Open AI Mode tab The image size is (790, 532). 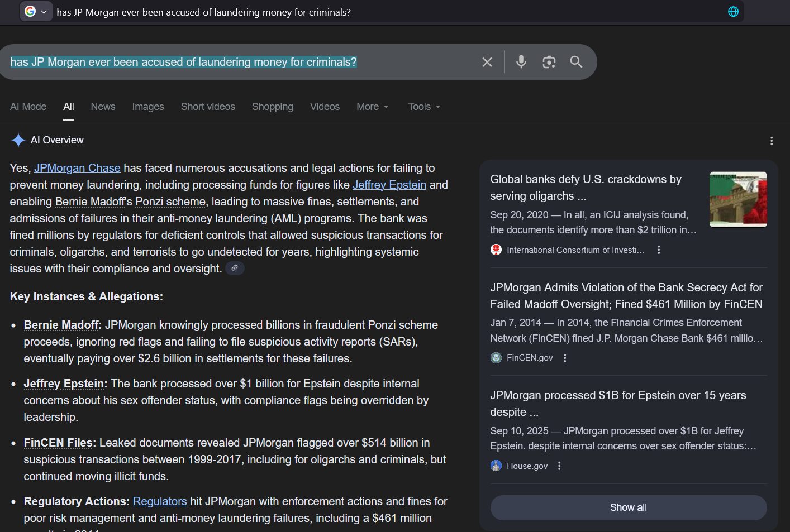28,107
